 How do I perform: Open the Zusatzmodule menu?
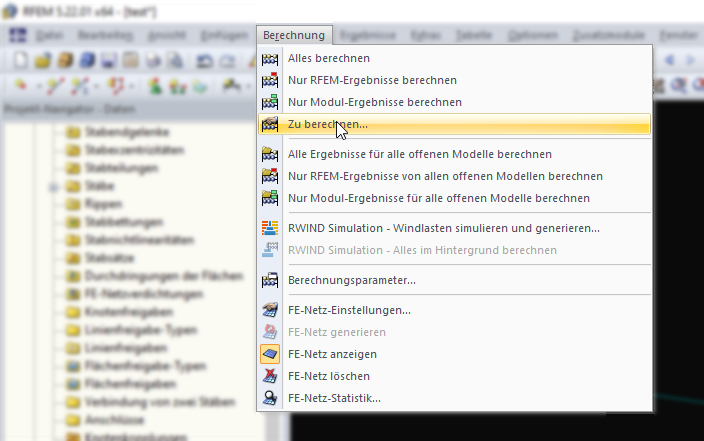tap(609, 35)
